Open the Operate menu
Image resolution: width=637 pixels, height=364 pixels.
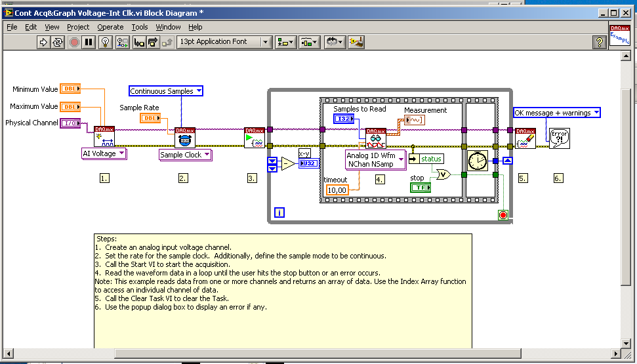110,28
